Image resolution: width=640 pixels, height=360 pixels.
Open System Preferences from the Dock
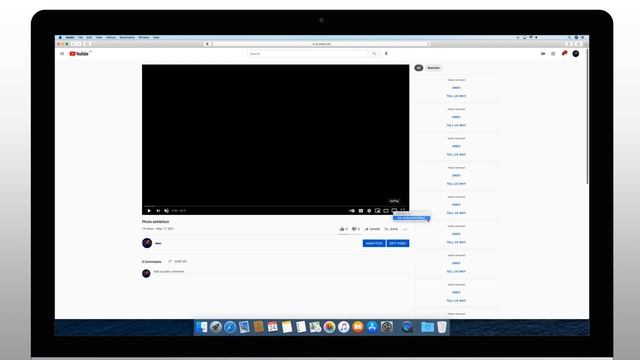coord(387,327)
